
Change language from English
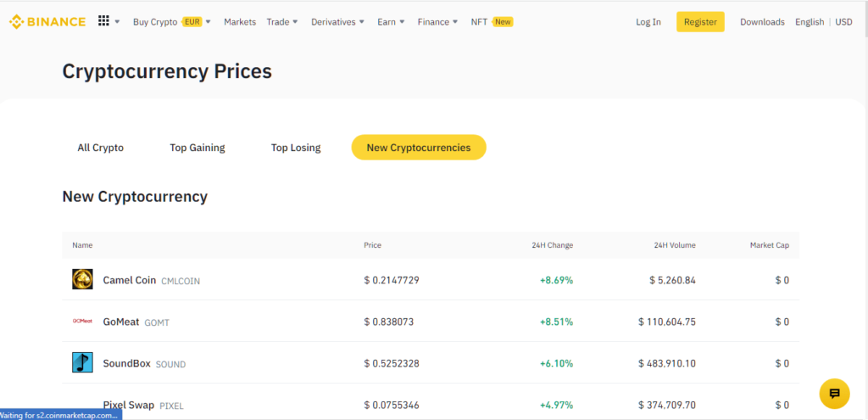pos(810,22)
